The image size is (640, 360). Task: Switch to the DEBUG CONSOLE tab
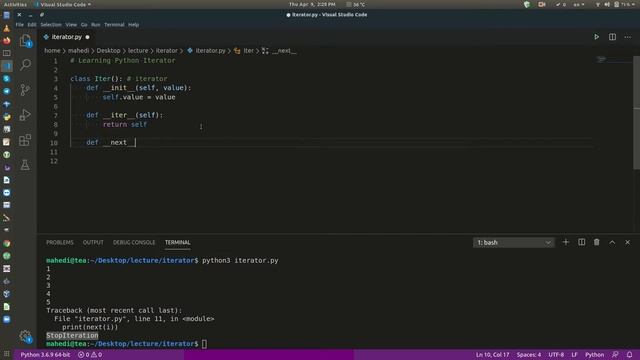(134, 242)
